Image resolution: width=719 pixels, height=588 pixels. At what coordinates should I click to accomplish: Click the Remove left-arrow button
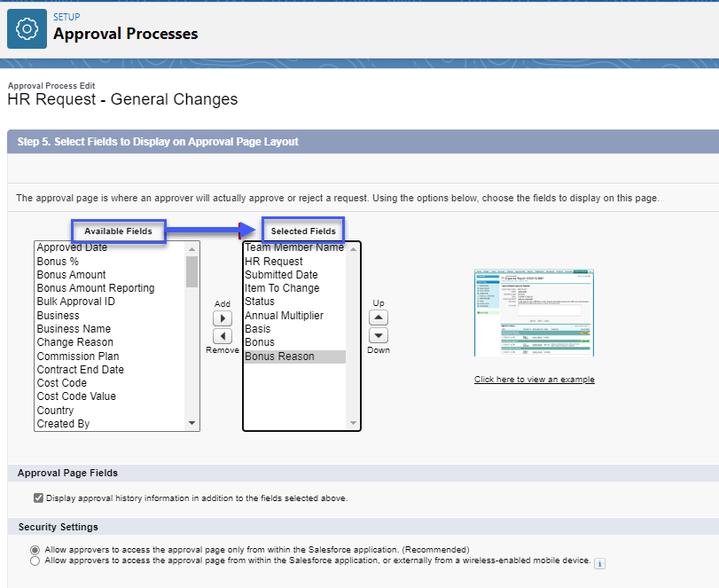[x=223, y=336]
